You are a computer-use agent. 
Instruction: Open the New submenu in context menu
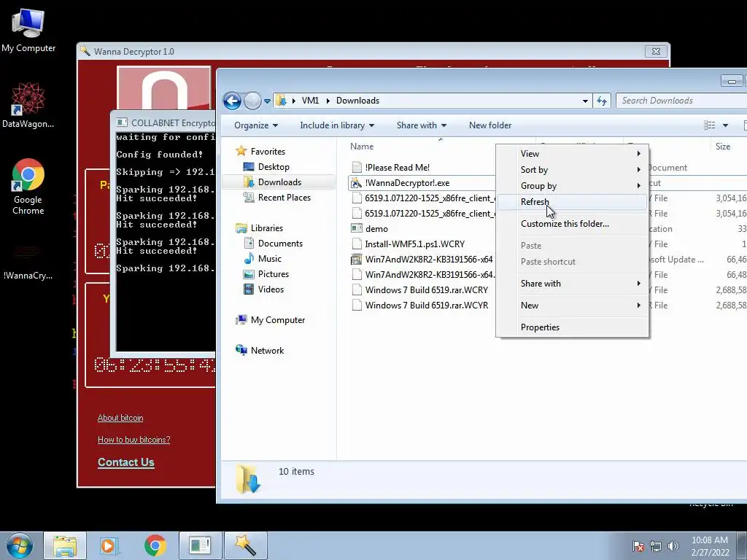[x=572, y=306]
